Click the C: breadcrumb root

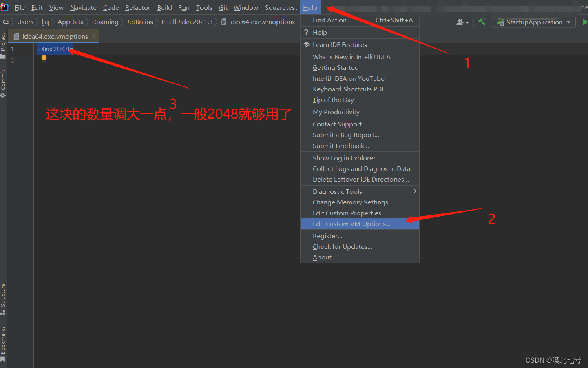(x=6, y=22)
